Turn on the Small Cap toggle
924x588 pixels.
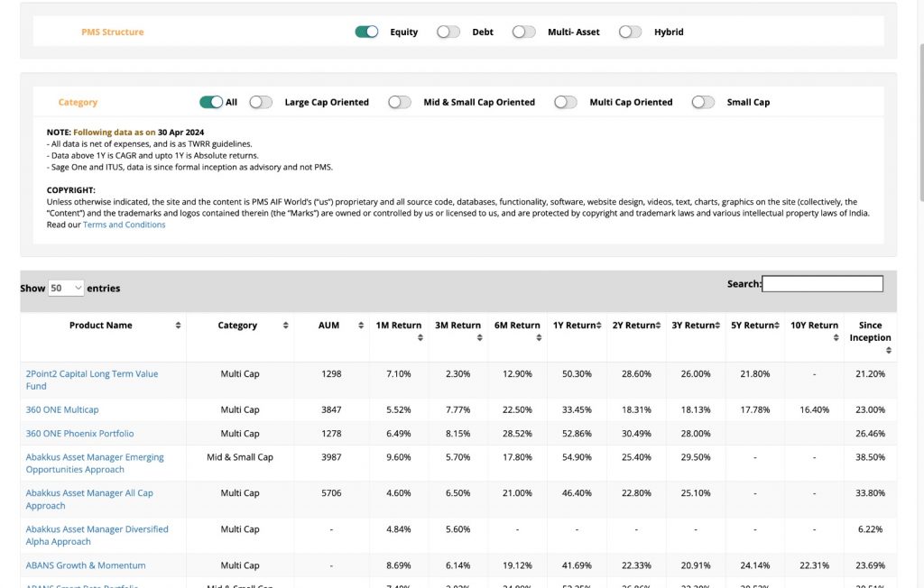pos(703,102)
